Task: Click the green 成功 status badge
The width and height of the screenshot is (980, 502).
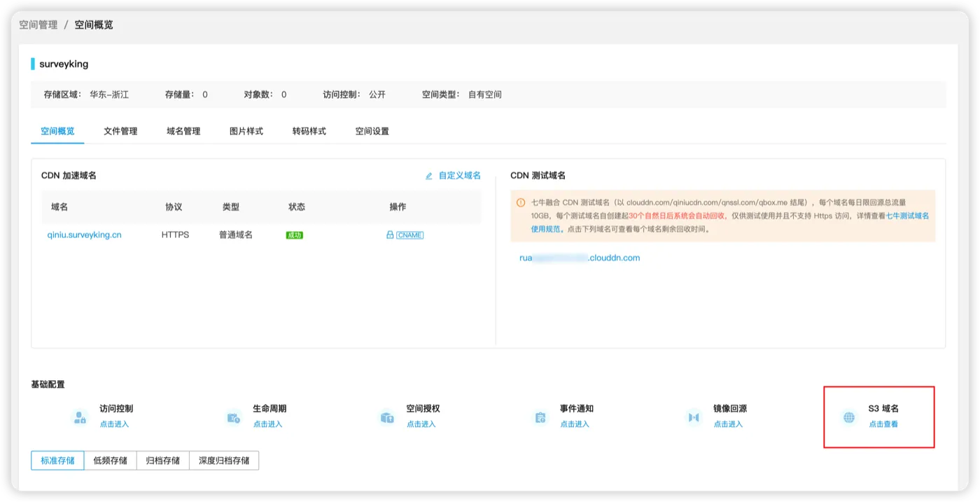Action: [x=295, y=235]
